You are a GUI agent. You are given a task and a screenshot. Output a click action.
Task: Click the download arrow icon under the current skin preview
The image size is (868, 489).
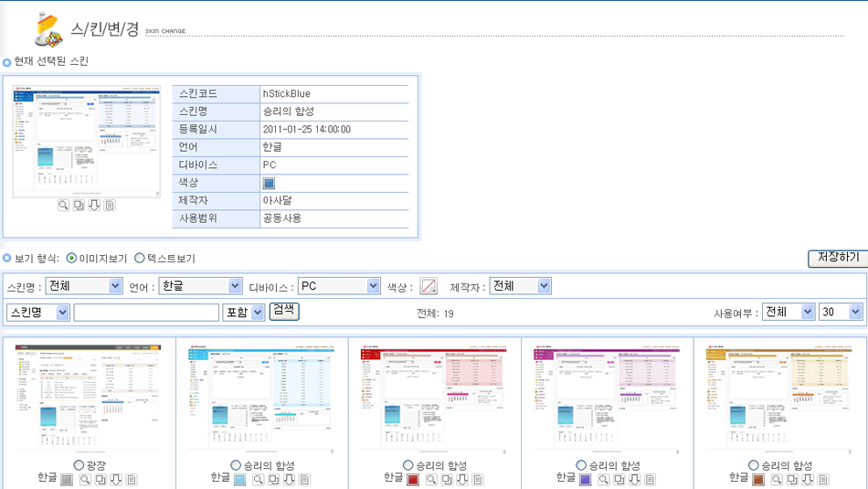coord(94,206)
